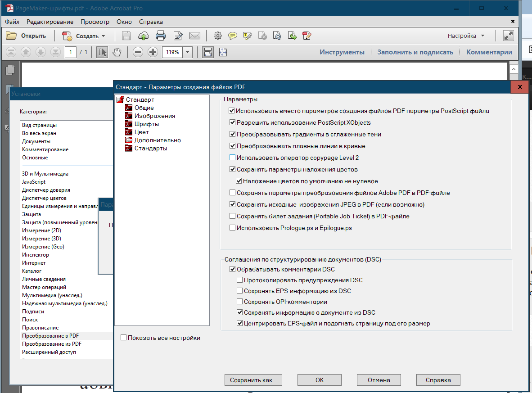This screenshot has height=393, width=532.
Task: Click OK in PDF settings dialog
Action: pos(320,380)
